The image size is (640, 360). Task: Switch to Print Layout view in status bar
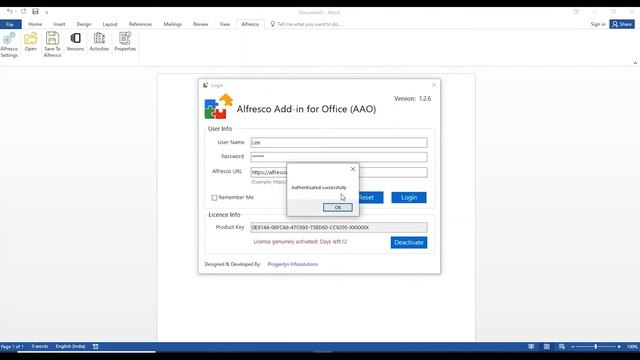point(547,347)
